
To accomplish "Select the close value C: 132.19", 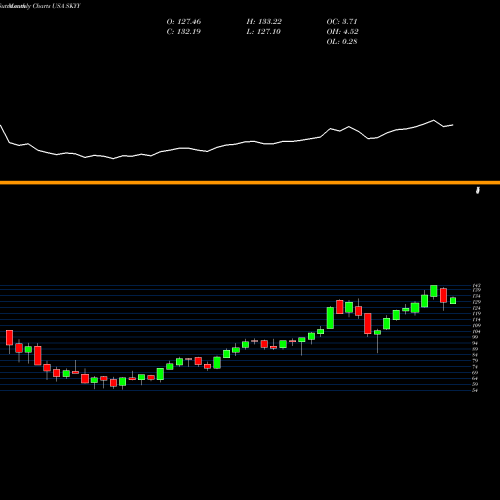I will pos(184,32).
